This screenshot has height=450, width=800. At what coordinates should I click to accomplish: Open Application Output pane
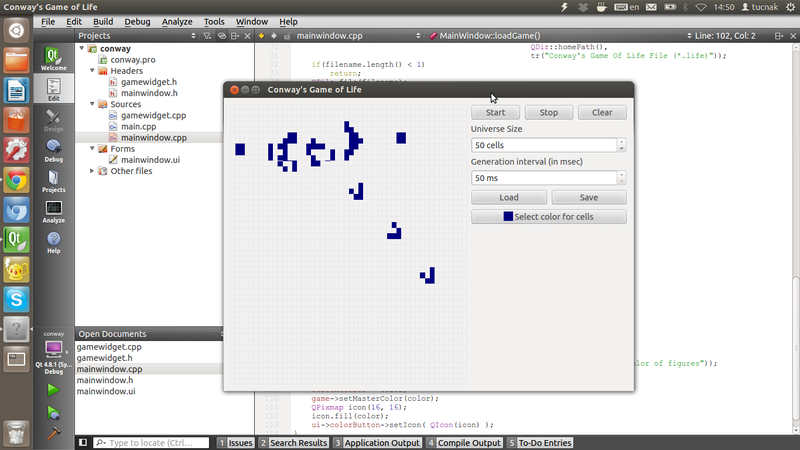point(377,442)
